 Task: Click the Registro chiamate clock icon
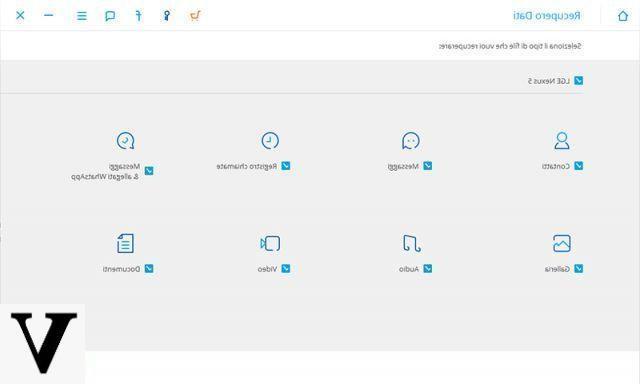(270, 140)
